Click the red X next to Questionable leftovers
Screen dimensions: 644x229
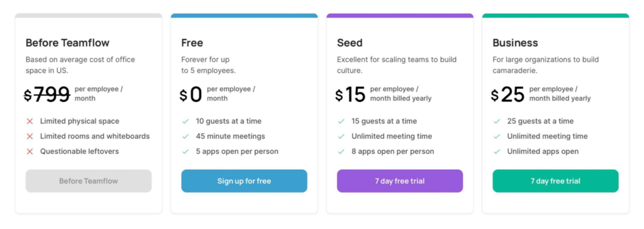30,151
